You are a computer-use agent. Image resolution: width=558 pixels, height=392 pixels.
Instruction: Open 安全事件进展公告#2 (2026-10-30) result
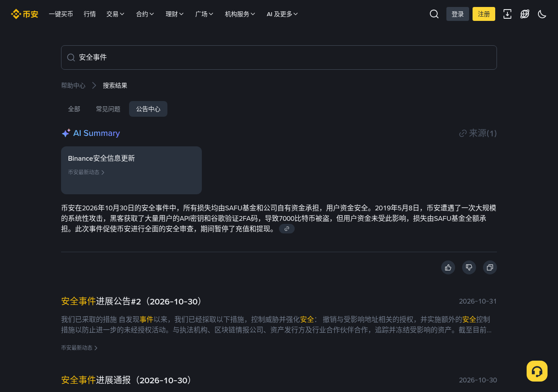point(133,301)
